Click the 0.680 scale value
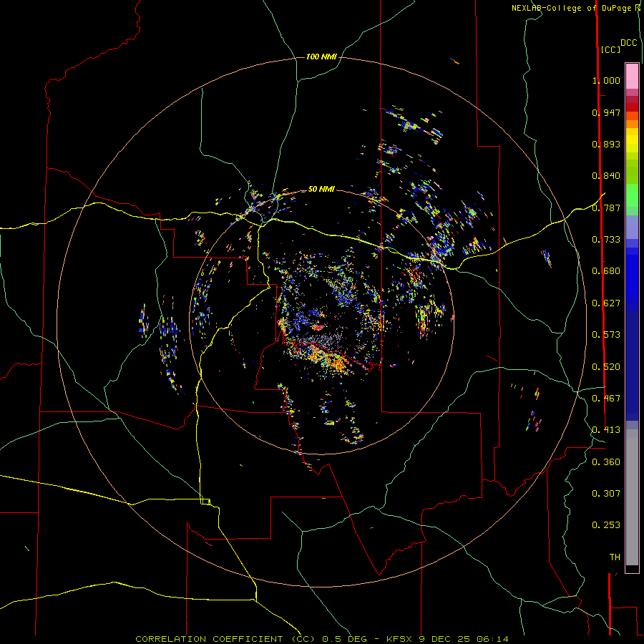The width and height of the screenshot is (644, 644). (606, 271)
